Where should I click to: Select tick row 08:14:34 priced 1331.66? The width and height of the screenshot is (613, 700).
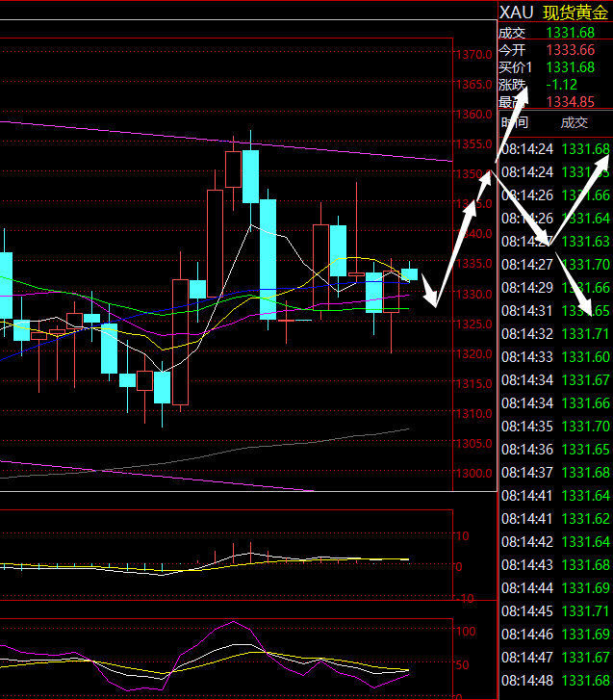point(555,403)
